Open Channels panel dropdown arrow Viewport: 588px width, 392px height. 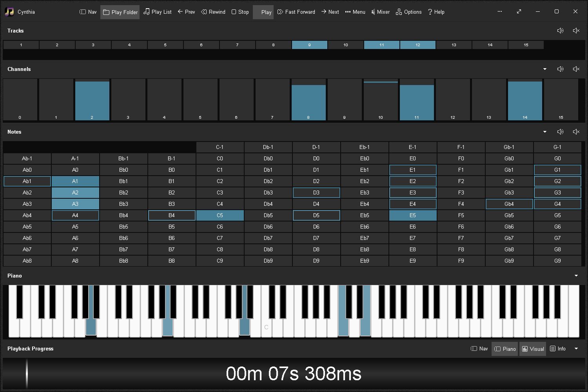point(545,69)
